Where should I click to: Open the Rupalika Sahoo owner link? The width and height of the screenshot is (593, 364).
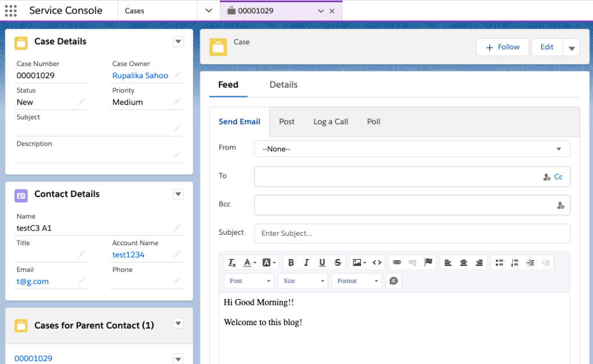tap(140, 75)
